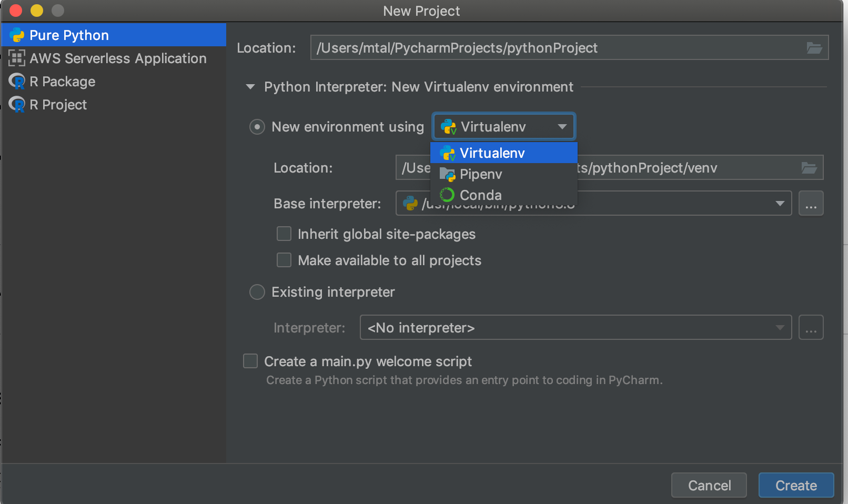Enable Create a main.py welcome script
848x504 pixels.
pyautogui.click(x=250, y=361)
